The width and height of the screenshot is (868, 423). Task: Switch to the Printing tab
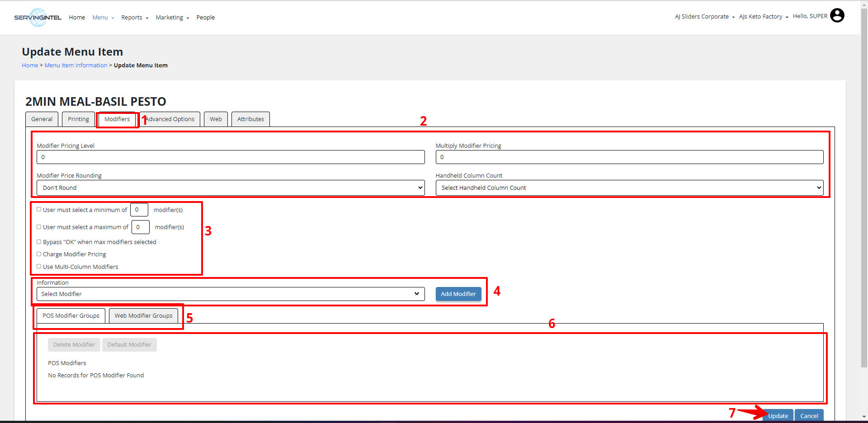(x=78, y=119)
